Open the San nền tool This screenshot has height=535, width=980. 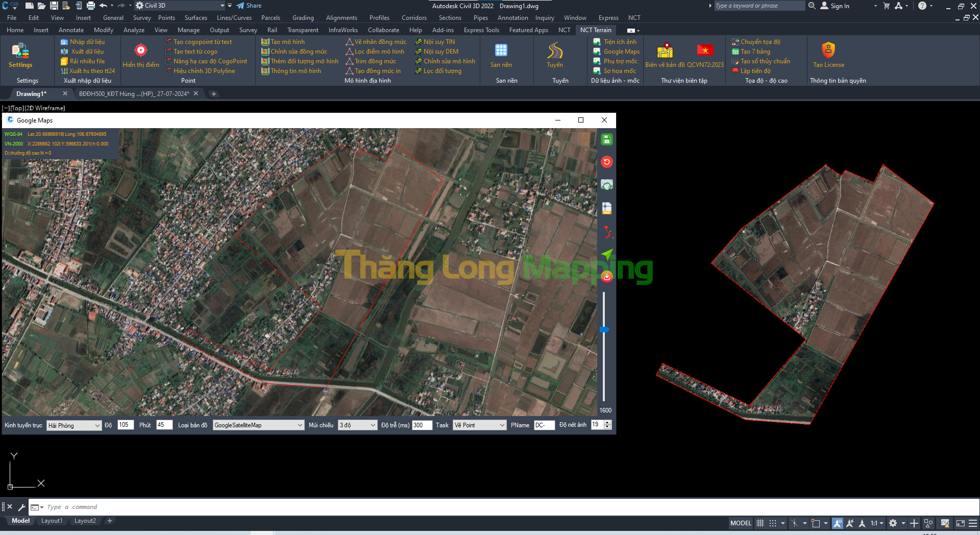(501, 55)
